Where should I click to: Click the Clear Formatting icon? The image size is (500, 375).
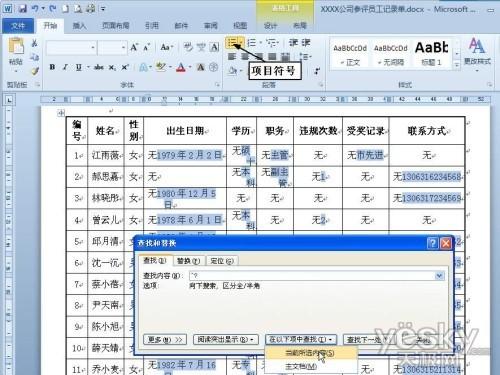[189, 47]
